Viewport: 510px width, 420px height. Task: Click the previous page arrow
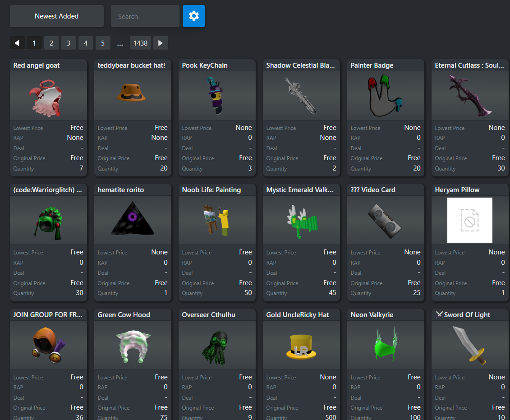[x=17, y=43]
